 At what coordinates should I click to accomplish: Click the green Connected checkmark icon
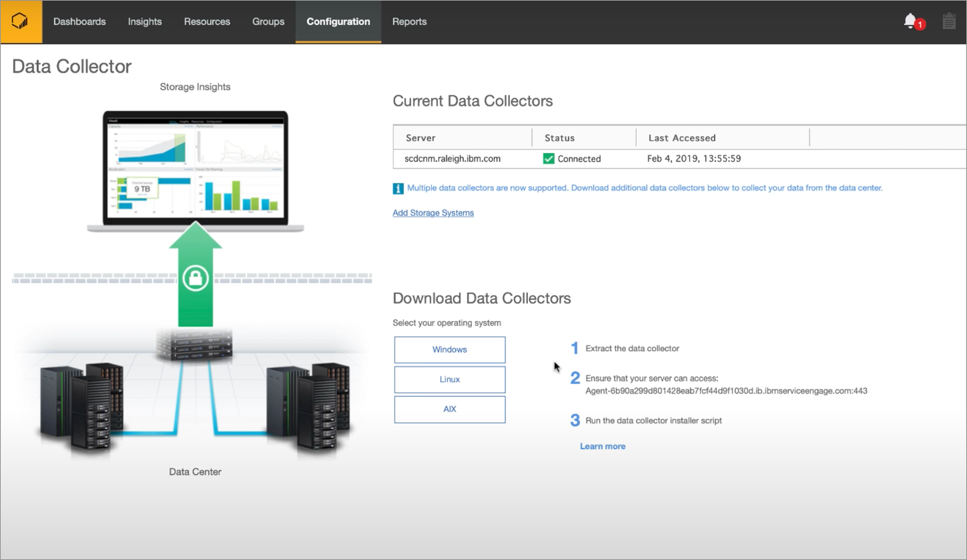548,159
